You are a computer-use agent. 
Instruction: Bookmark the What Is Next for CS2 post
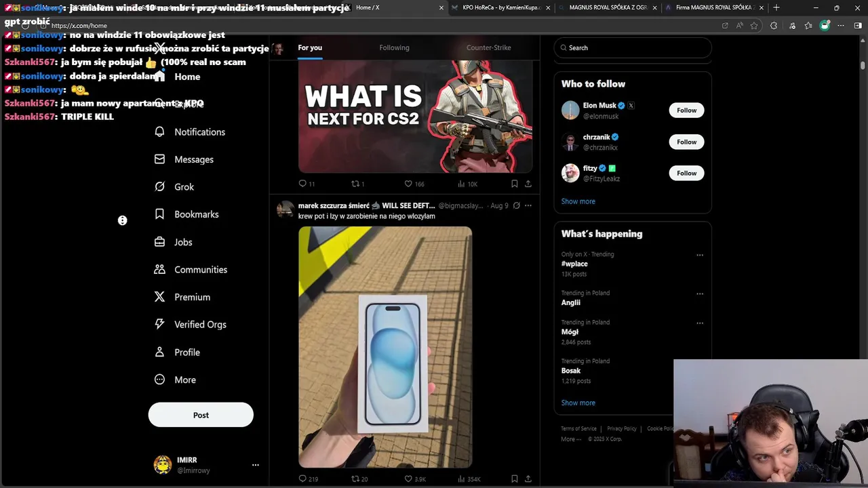[515, 184]
